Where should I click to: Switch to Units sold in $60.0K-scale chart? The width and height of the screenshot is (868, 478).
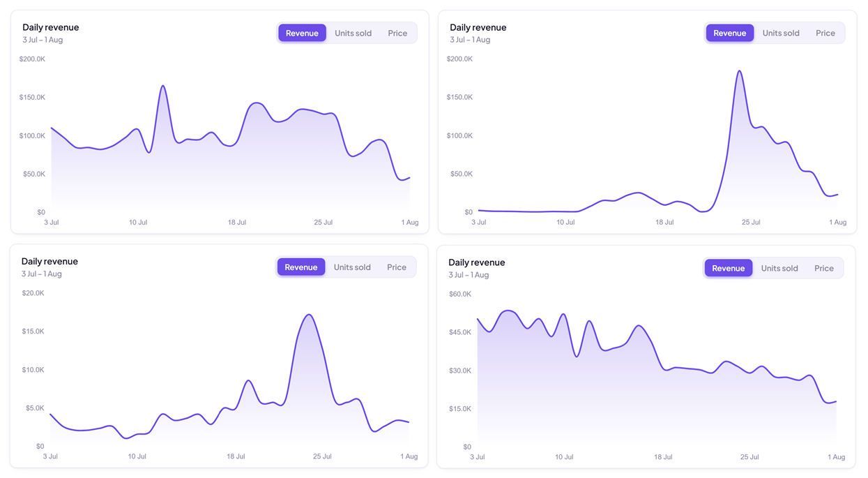click(x=779, y=268)
